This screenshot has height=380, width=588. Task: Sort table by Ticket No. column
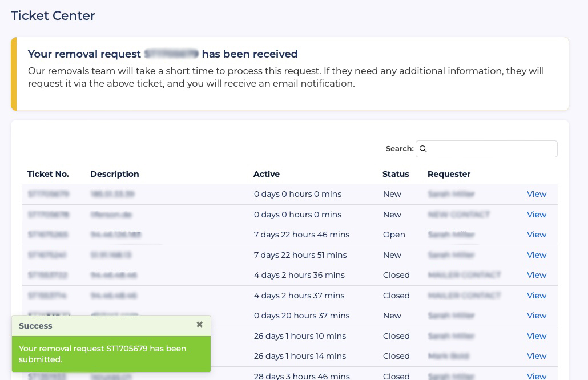click(x=48, y=174)
